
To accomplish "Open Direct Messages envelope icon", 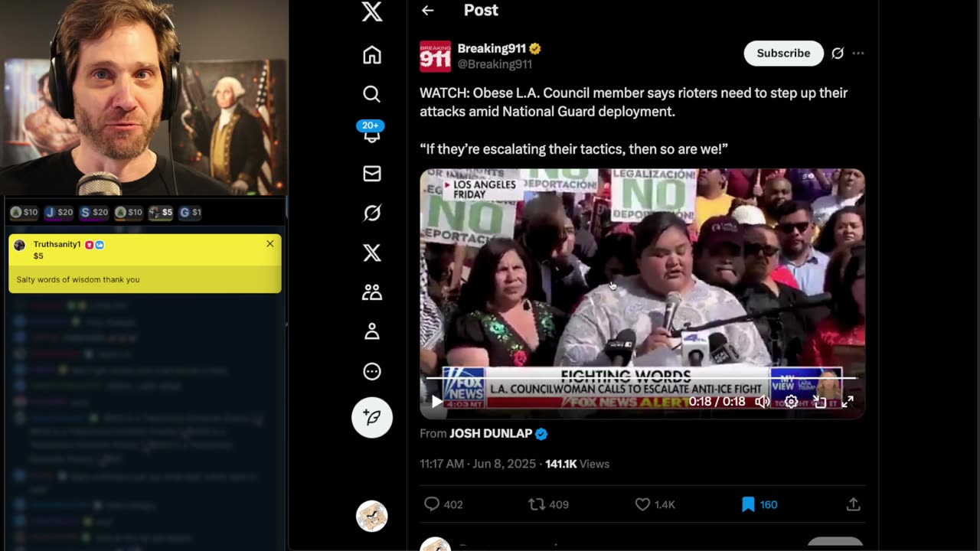I will click(x=372, y=174).
